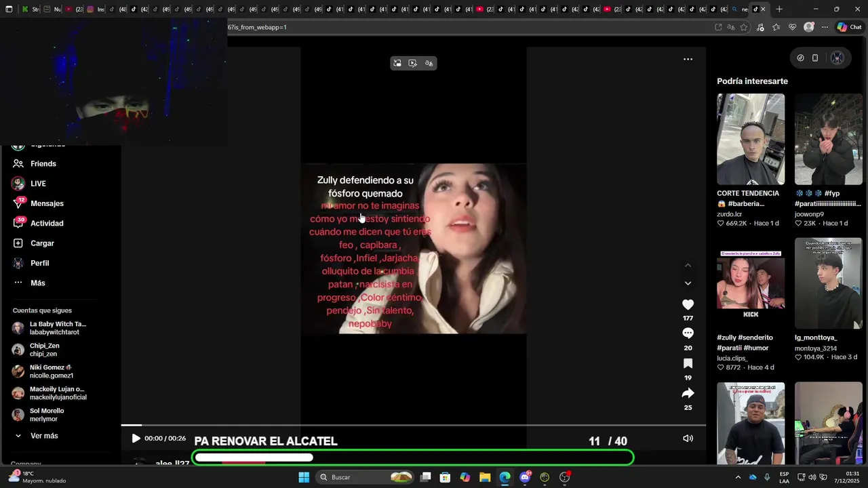Open Mensajes in the sidebar
Viewport: 868px width, 488px height.
pos(47,203)
